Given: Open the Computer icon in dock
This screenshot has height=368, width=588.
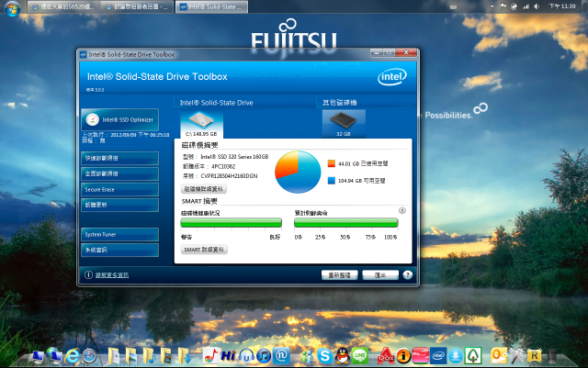Looking at the screenshot, I should (x=38, y=356).
